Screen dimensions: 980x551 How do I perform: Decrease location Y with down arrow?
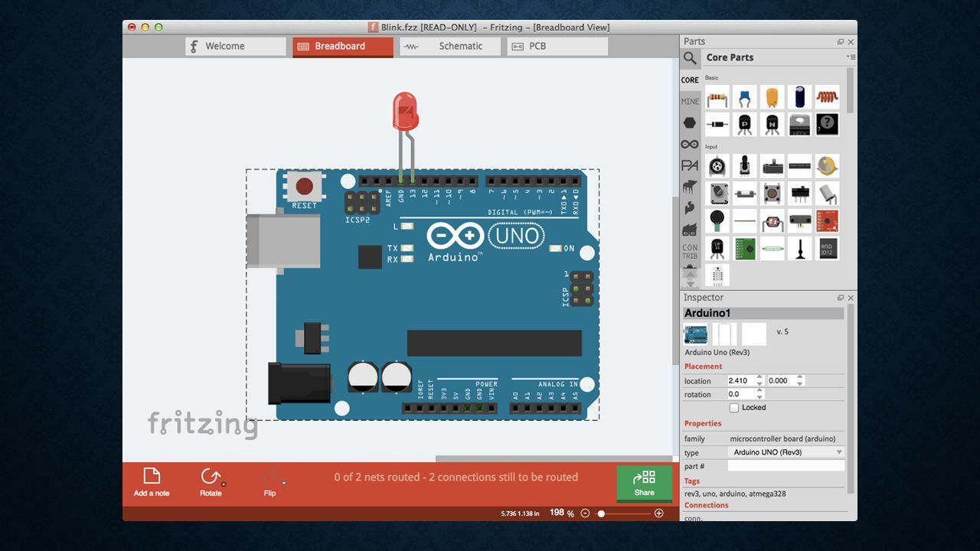click(800, 383)
